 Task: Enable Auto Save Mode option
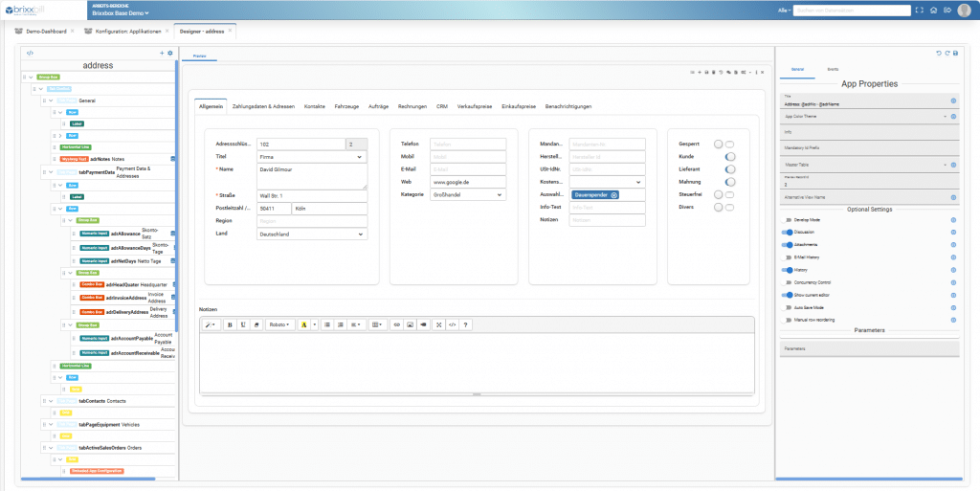tap(787, 307)
